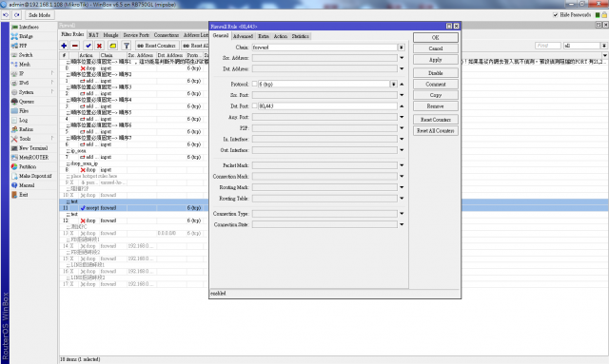Open Interfaces in sidebar
The image size is (609, 364).
[29, 28]
